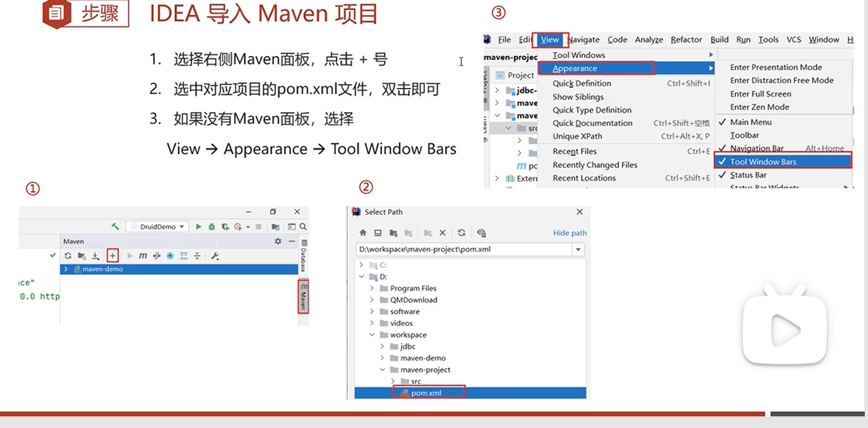Click the path field showing D:\workspace\maven-project\pom.xml
Viewport: 868px width, 428px height.
[x=464, y=250]
